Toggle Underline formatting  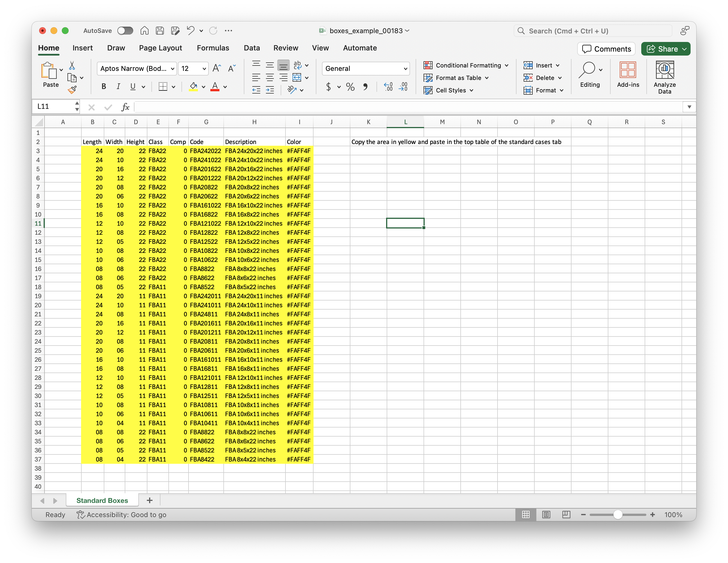click(133, 87)
